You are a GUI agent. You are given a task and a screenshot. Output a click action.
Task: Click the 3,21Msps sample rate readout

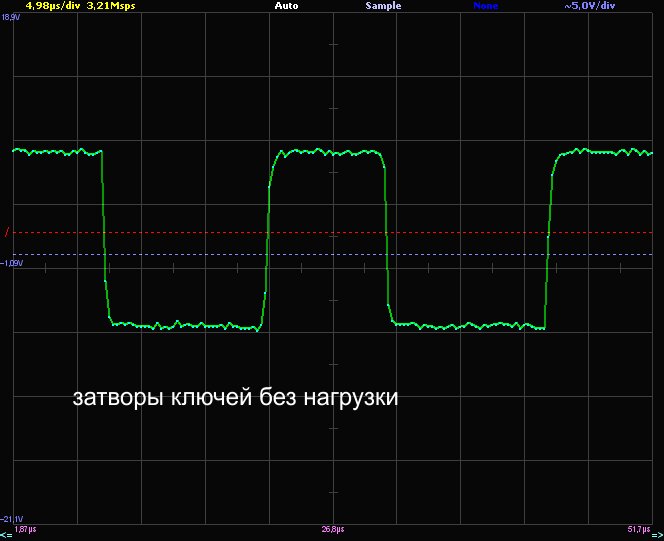(x=111, y=6)
